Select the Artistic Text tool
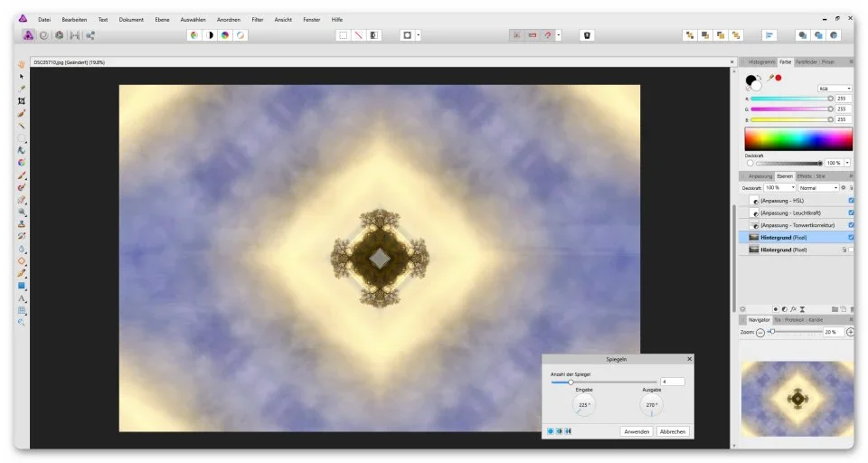868x463 pixels. coord(22,298)
